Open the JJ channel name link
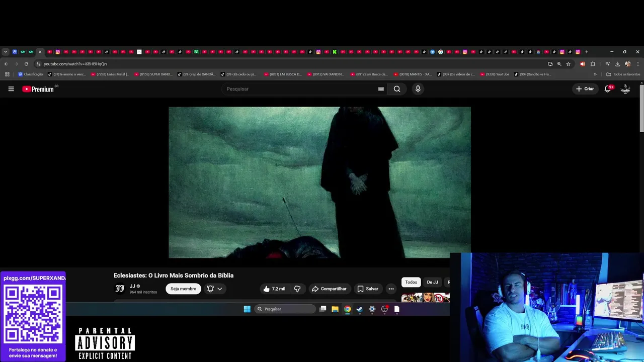This screenshot has height=362, width=644. 132,286
